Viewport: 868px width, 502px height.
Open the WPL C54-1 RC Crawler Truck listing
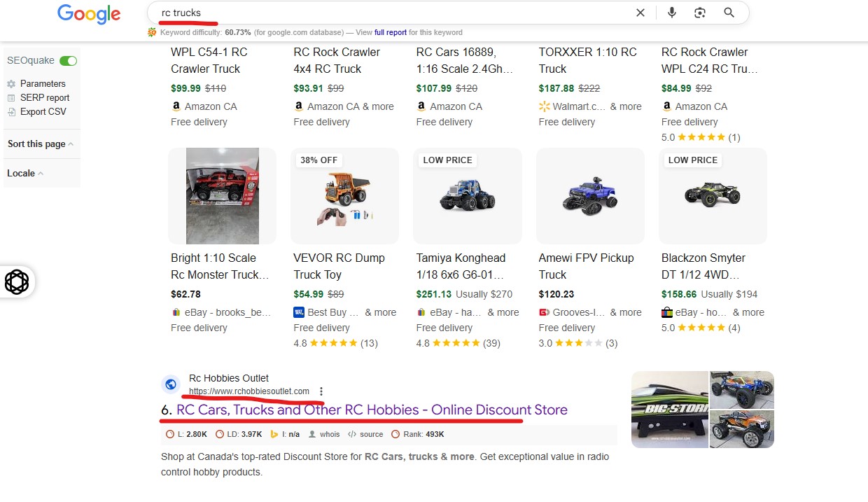tap(209, 60)
